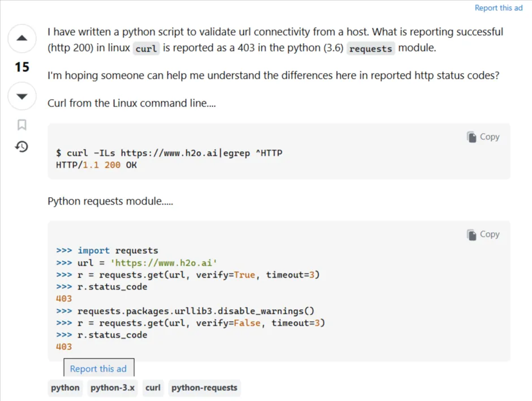The width and height of the screenshot is (532, 401).
Task: Open the python-requests tag
Action: [204, 388]
